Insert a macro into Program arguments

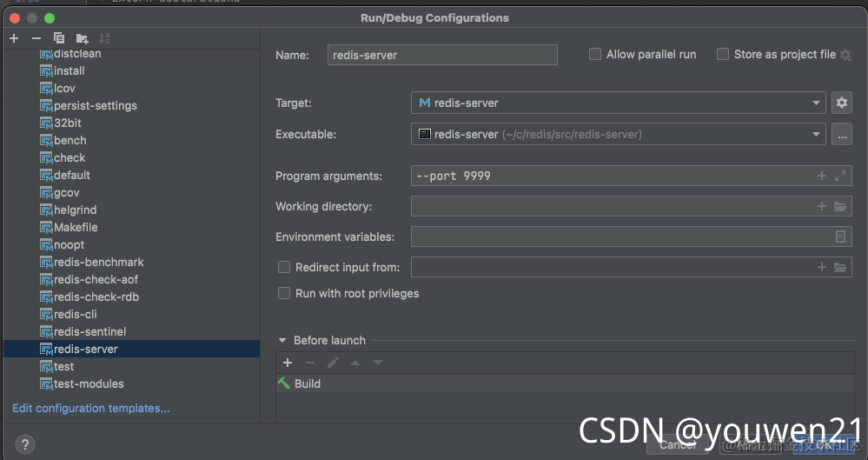pyautogui.click(x=821, y=176)
